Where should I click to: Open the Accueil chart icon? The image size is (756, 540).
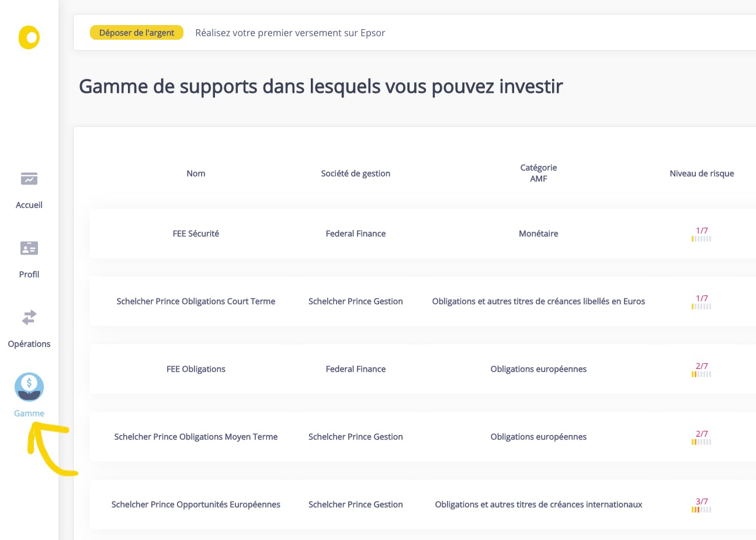pyautogui.click(x=29, y=179)
